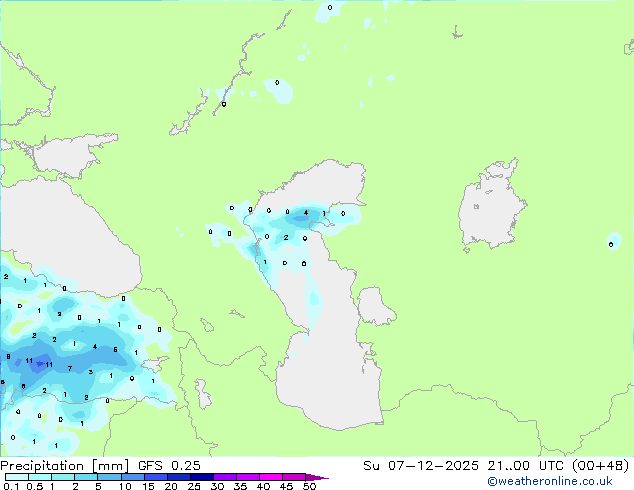This screenshot has height=490, width=634.
Task: Click the legend label '35'
Action: [x=240, y=486]
